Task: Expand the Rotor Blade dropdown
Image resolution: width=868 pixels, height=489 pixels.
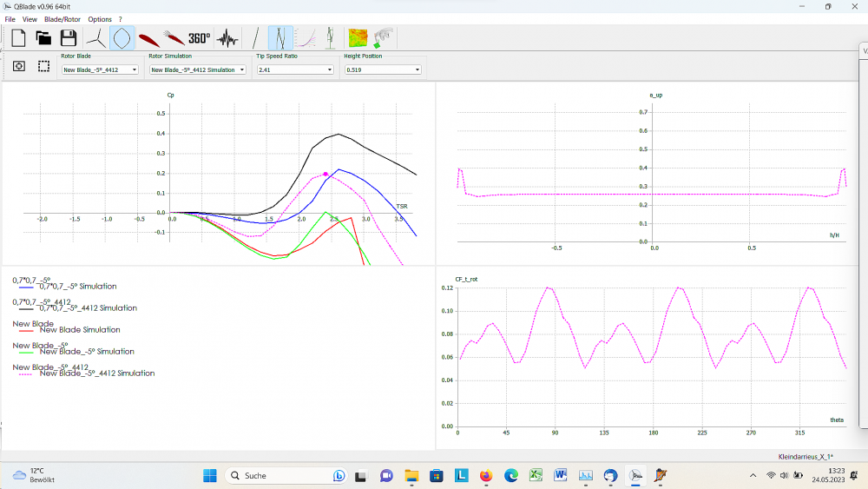Action: [x=100, y=69]
